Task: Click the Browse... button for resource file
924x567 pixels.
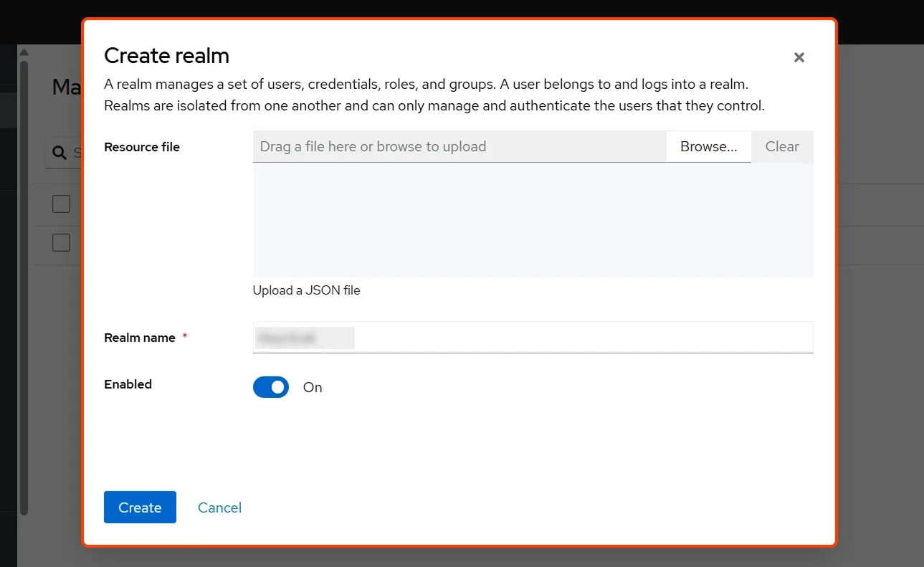Action: 709,146
